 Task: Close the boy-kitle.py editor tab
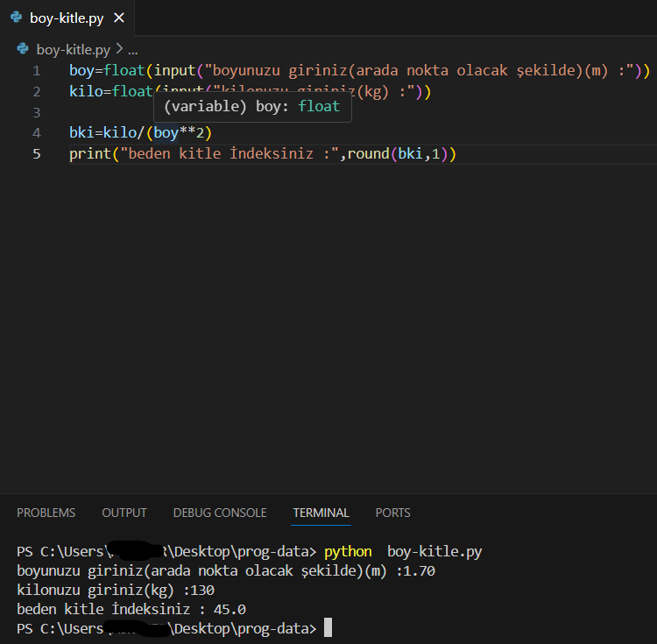119,18
